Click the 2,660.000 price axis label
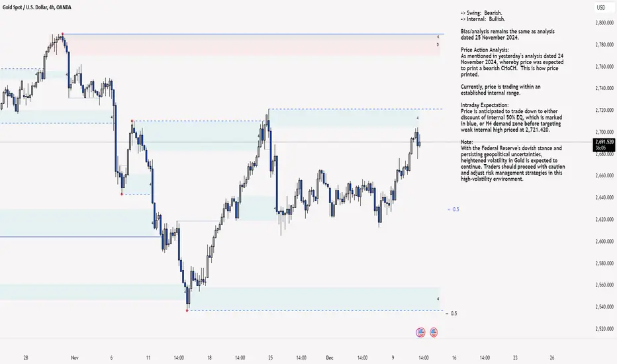617x364 pixels. 604,175
